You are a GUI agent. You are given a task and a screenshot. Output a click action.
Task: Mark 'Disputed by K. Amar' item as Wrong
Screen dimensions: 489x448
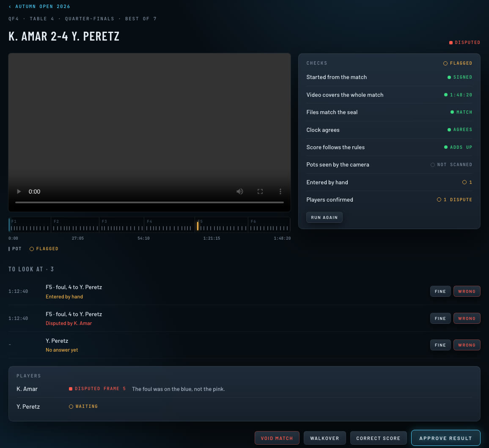coord(467,318)
